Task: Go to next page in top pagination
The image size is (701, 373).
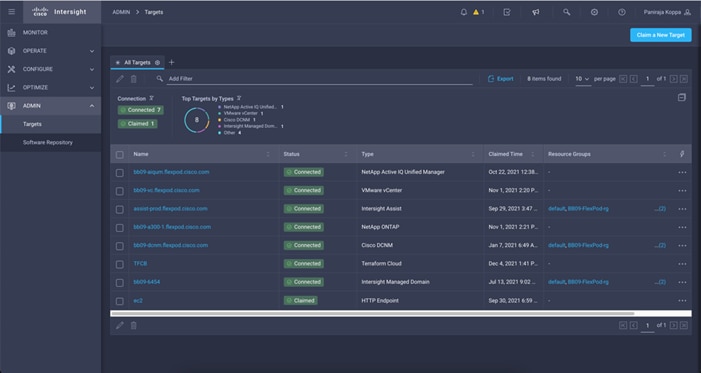Action: (673, 79)
